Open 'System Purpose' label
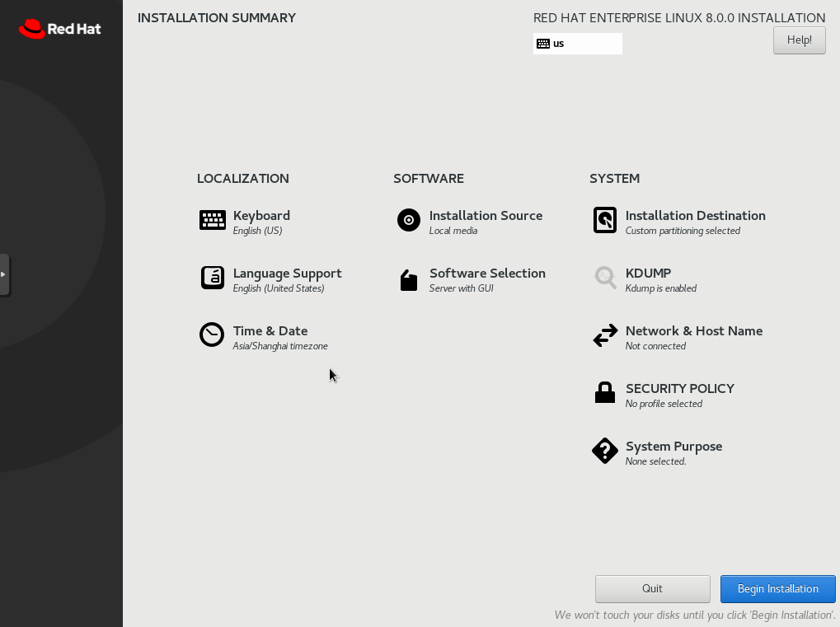 click(x=674, y=447)
